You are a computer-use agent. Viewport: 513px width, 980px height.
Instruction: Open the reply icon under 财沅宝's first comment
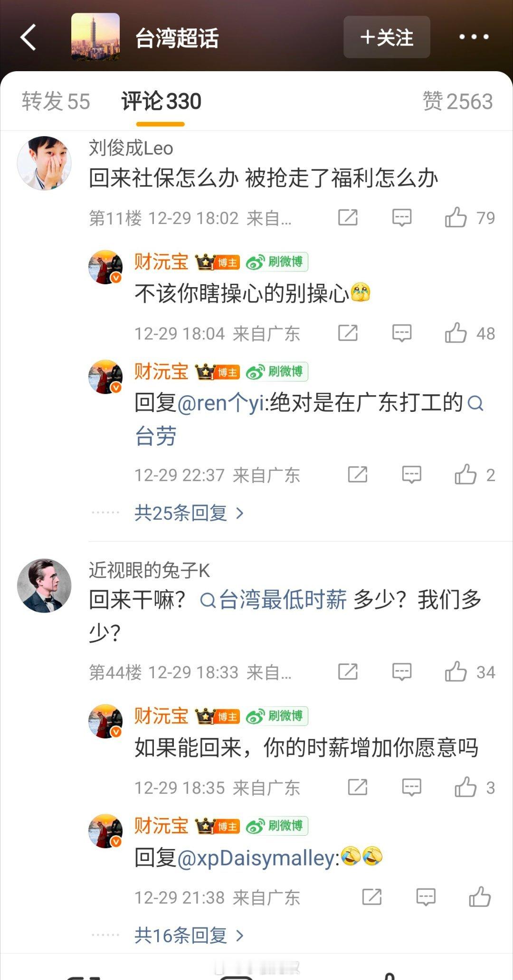click(401, 333)
